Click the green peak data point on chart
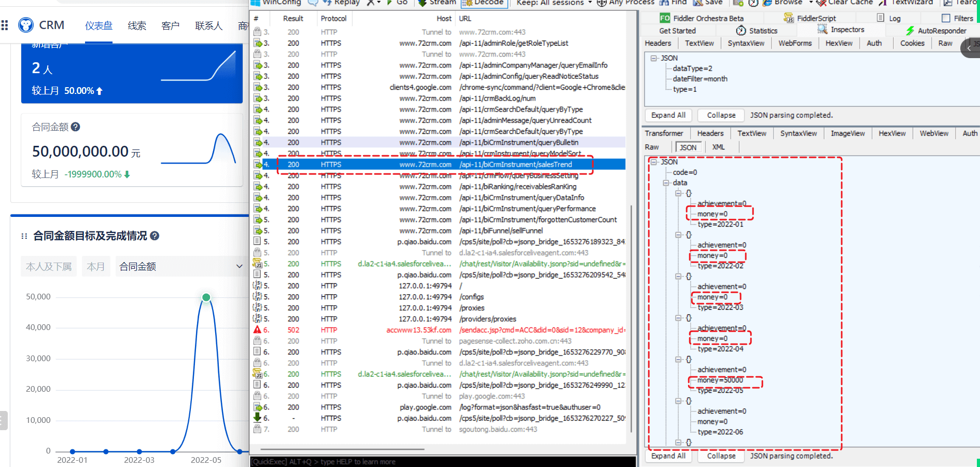Screen dimensions: 980x467 click(206, 297)
